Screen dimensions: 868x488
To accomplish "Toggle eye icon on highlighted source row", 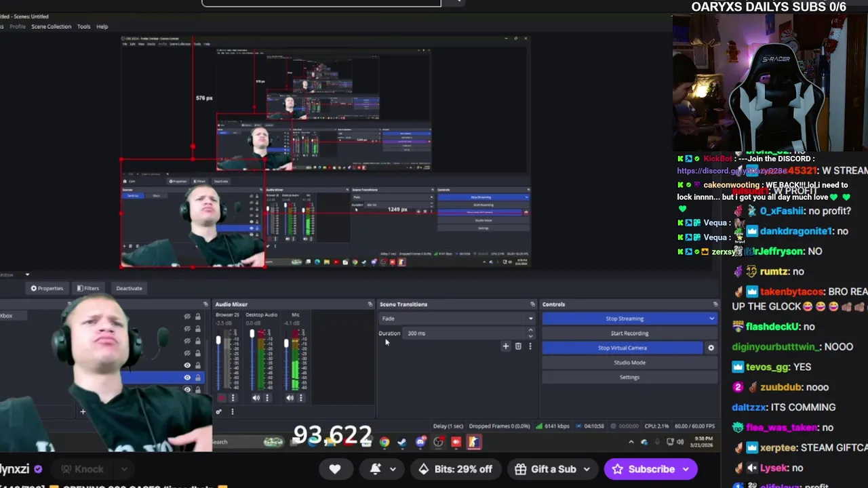I will tap(187, 378).
